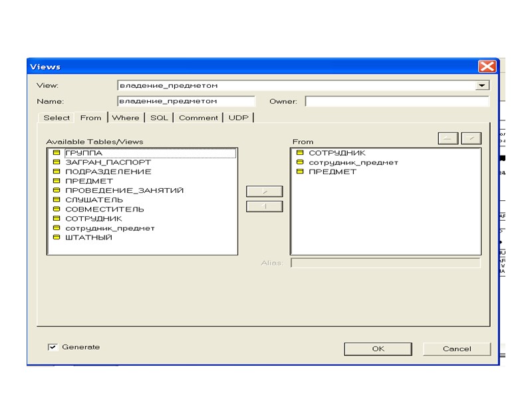Open the Where tab
The image size is (532, 399).
point(126,118)
